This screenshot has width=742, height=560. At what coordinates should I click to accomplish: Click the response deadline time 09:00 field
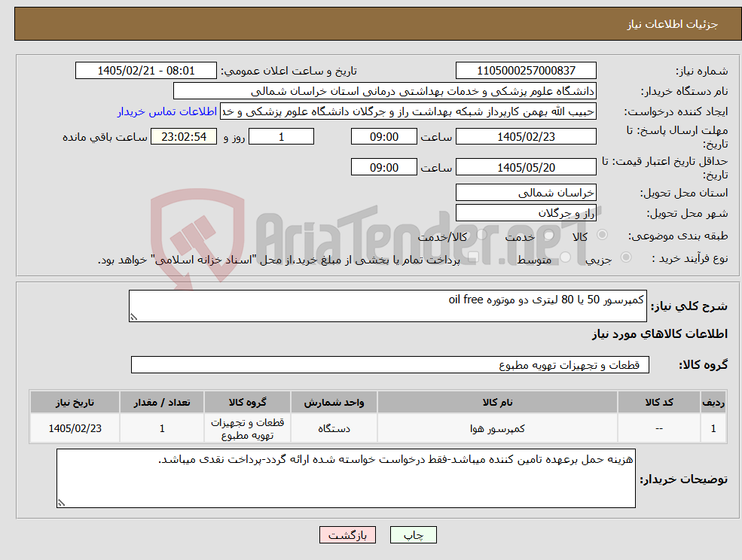click(383, 137)
